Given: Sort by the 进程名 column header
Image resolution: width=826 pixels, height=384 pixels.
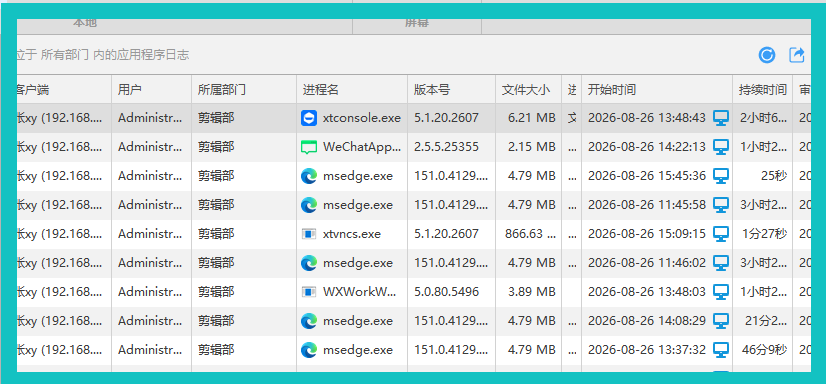Looking at the screenshot, I should click(x=352, y=90).
